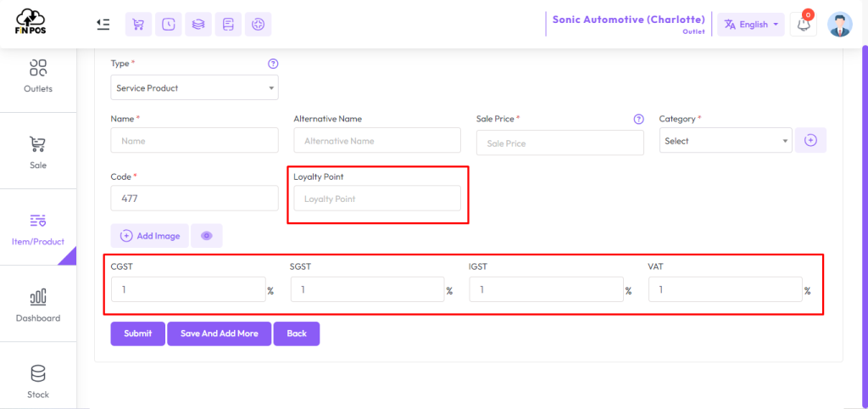Image resolution: width=868 pixels, height=409 pixels.
Task: Go to Sale in the sidebar
Action: click(38, 151)
